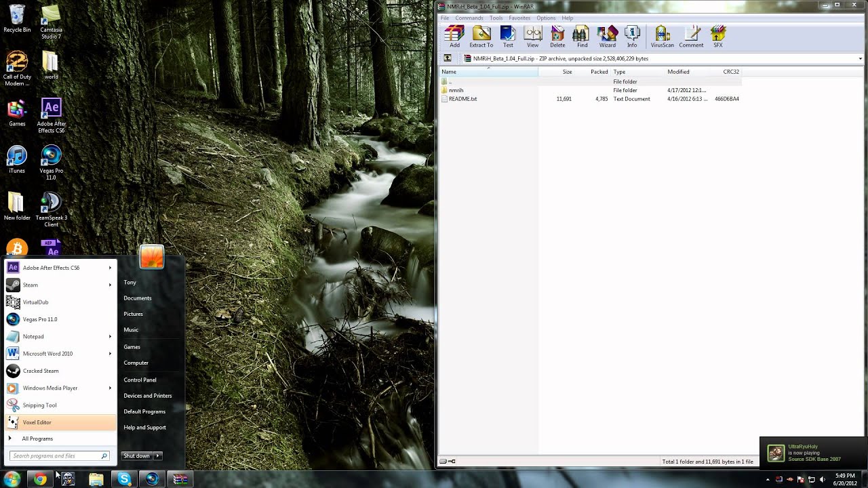Open Devices and Printers link
This screenshot has width=868, height=488.
pyautogui.click(x=147, y=396)
